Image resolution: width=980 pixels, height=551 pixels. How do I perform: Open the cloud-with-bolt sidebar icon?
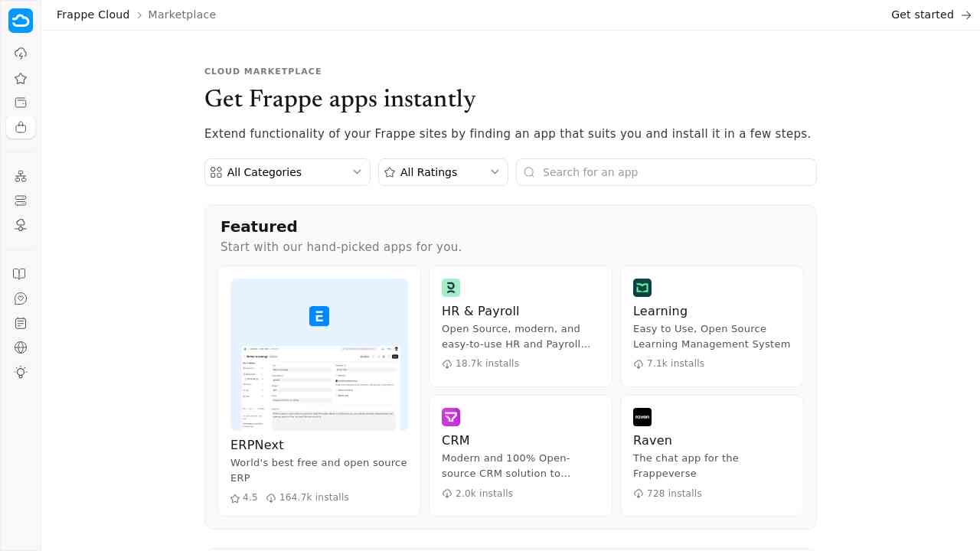pyautogui.click(x=21, y=54)
